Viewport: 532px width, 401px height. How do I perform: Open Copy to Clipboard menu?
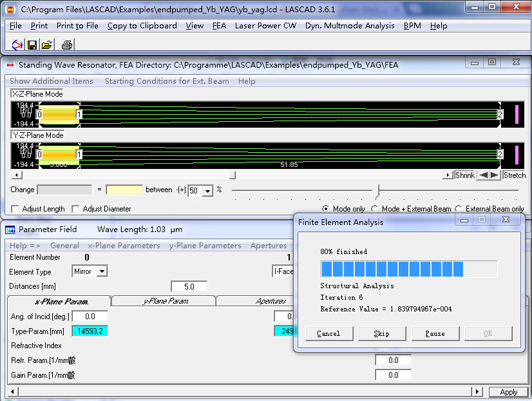click(142, 26)
